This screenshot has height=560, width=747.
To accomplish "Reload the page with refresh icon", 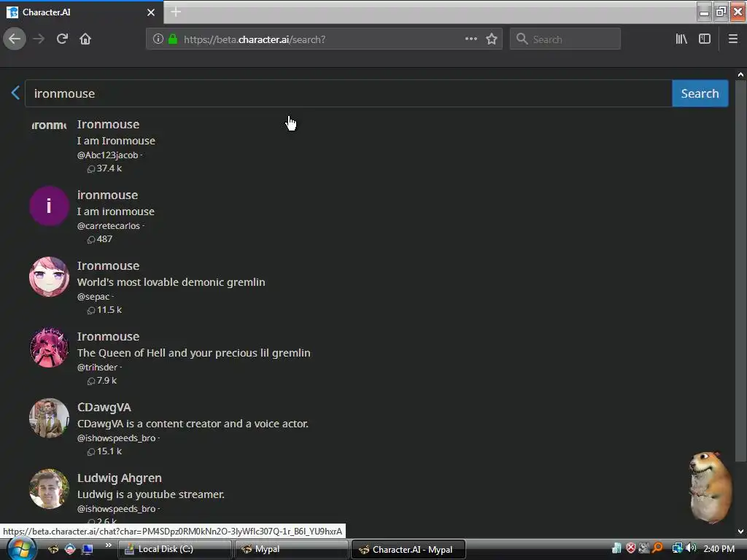I will click(62, 39).
